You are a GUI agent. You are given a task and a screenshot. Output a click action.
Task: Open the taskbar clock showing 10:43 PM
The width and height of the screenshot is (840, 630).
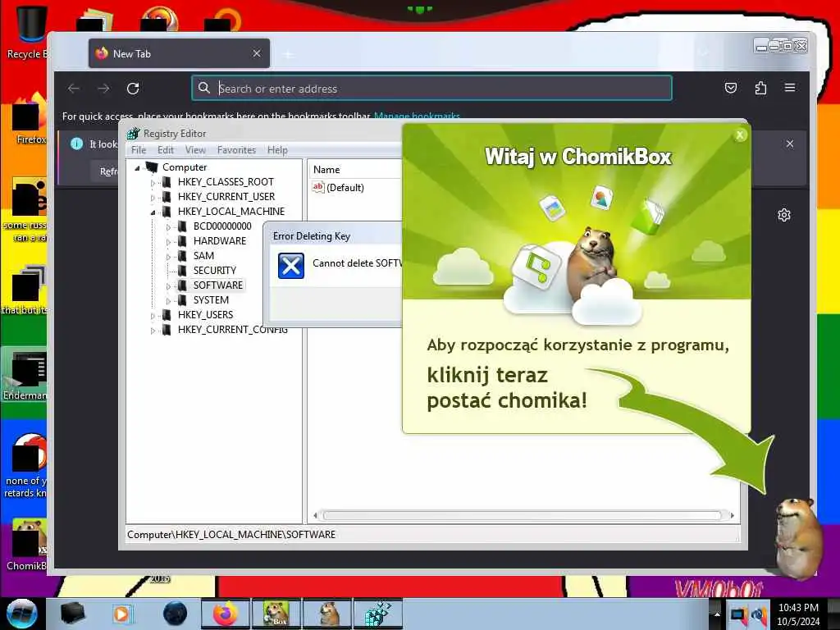tap(798, 614)
